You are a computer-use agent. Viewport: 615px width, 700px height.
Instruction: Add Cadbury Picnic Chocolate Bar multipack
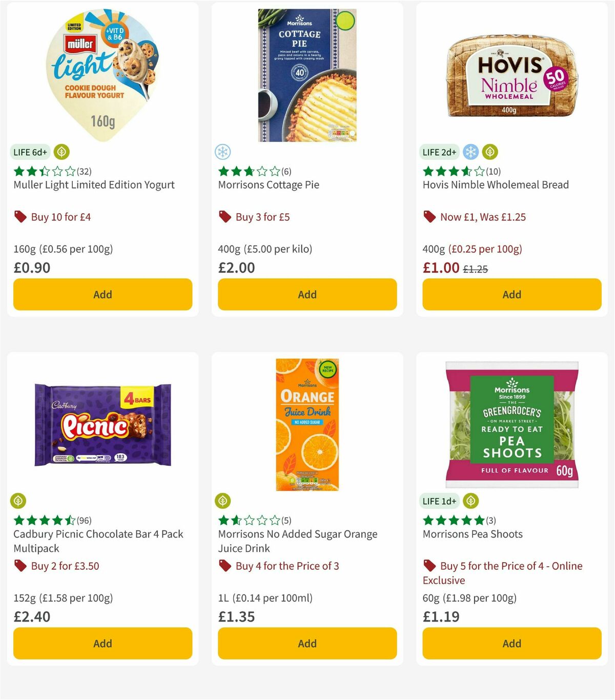102,643
